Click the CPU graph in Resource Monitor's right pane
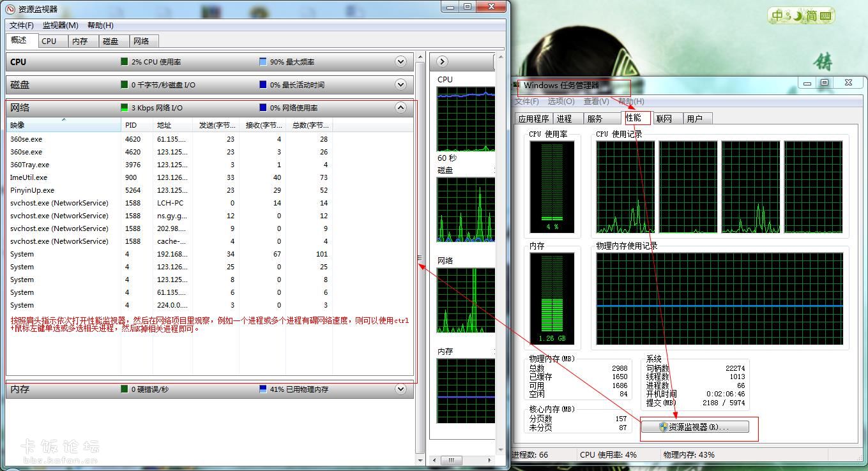The image size is (868, 471). click(x=466, y=119)
